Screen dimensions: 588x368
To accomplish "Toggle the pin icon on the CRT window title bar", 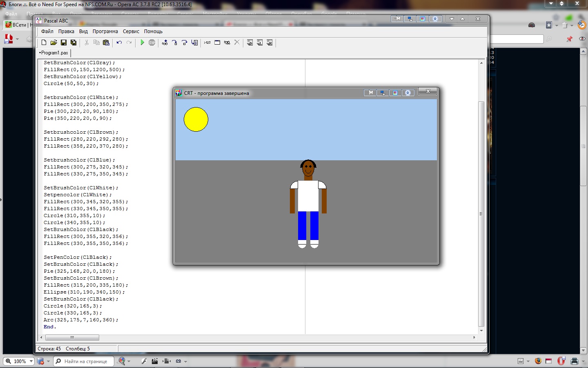I will (x=370, y=93).
